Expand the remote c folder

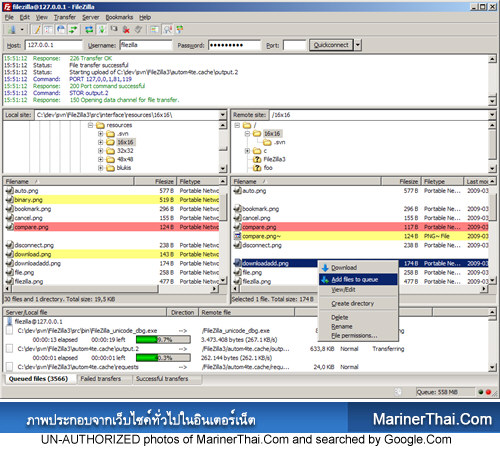(x=247, y=151)
